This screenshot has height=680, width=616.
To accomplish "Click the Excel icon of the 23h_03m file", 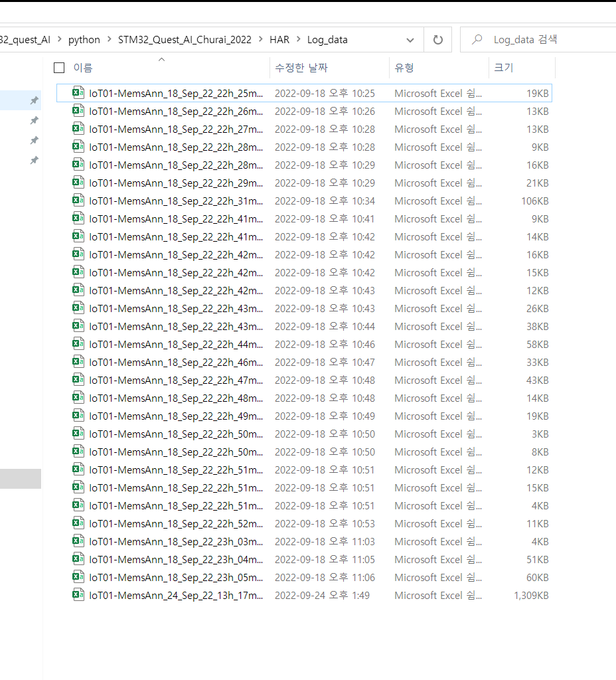I will click(78, 541).
